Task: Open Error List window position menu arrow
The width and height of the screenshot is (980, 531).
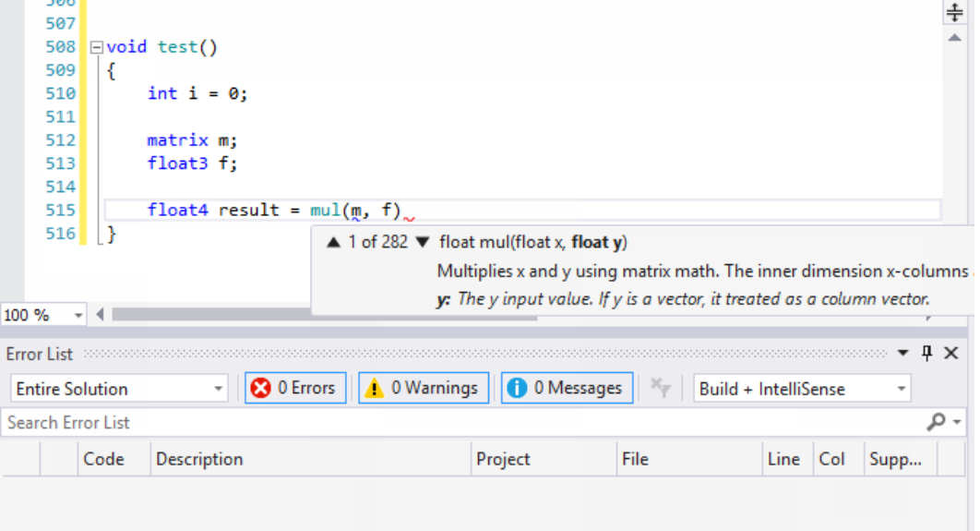Action: pyautogui.click(x=903, y=354)
